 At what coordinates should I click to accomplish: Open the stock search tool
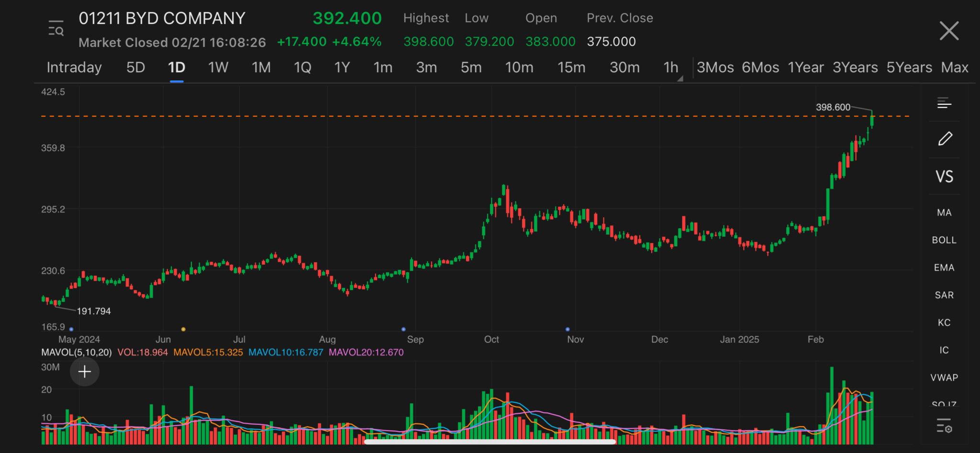(56, 28)
